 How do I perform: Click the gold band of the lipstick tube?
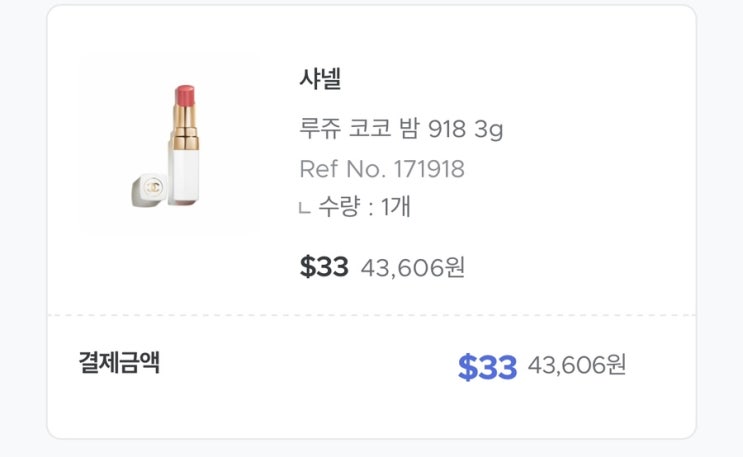coord(186,129)
